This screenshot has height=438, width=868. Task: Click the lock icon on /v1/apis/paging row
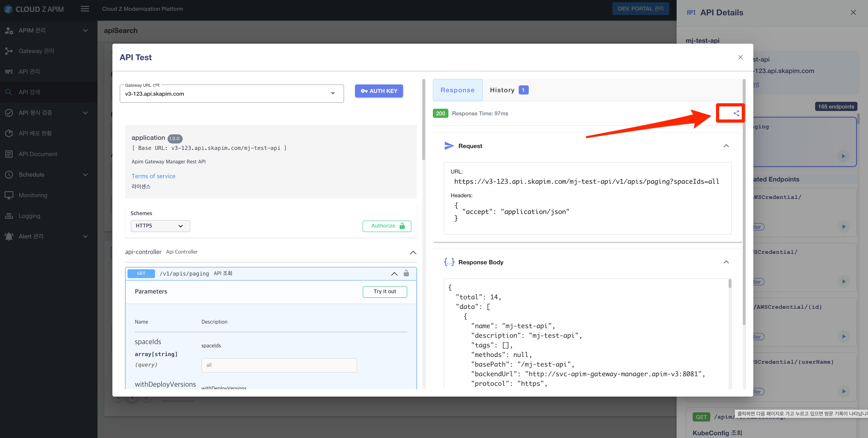[406, 273]
